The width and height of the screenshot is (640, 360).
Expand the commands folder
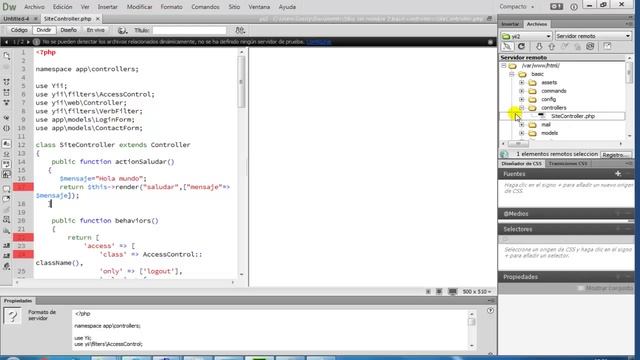tap(521, 91)
